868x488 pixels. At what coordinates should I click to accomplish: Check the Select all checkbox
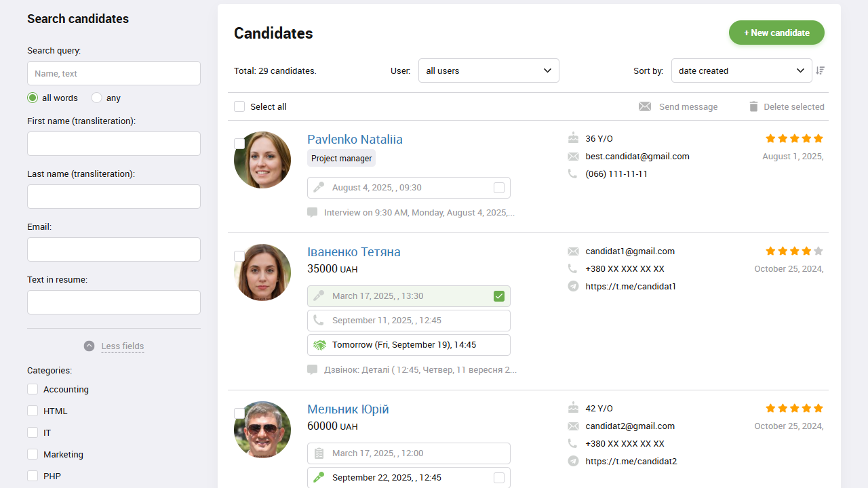tap(239, 106)
